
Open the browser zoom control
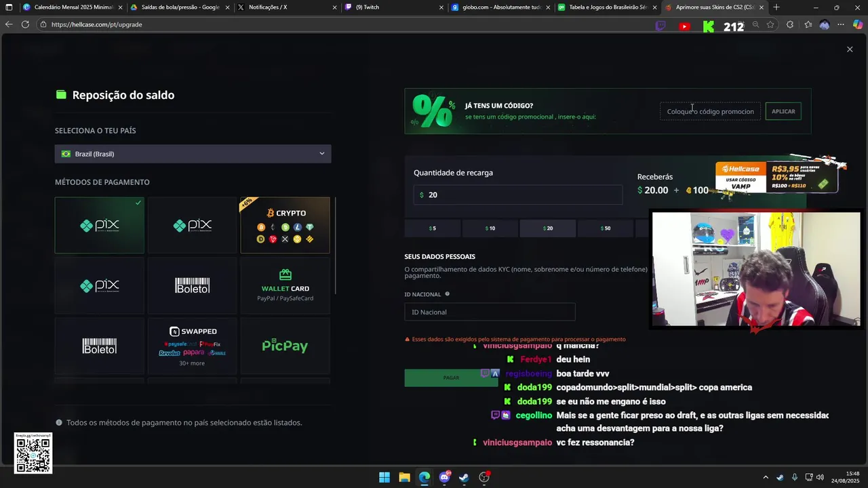(755, 24)
